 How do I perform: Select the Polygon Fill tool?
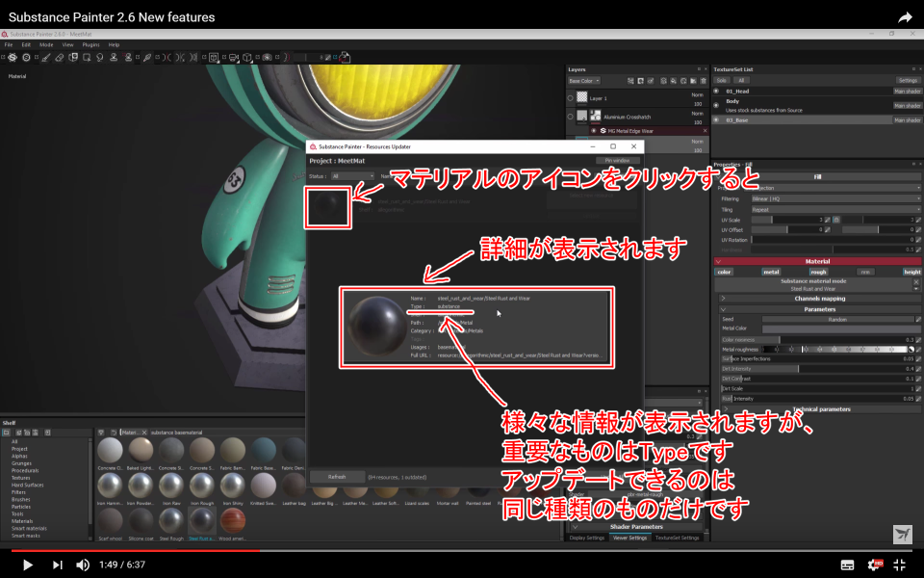pyautogui.click(x=87, y=57)
